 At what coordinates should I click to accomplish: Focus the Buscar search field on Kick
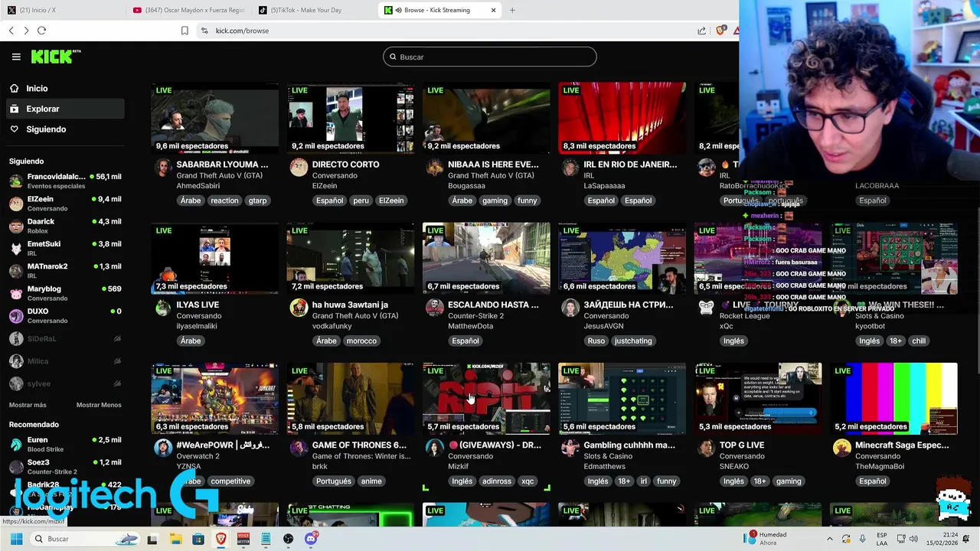click(490, 57)
